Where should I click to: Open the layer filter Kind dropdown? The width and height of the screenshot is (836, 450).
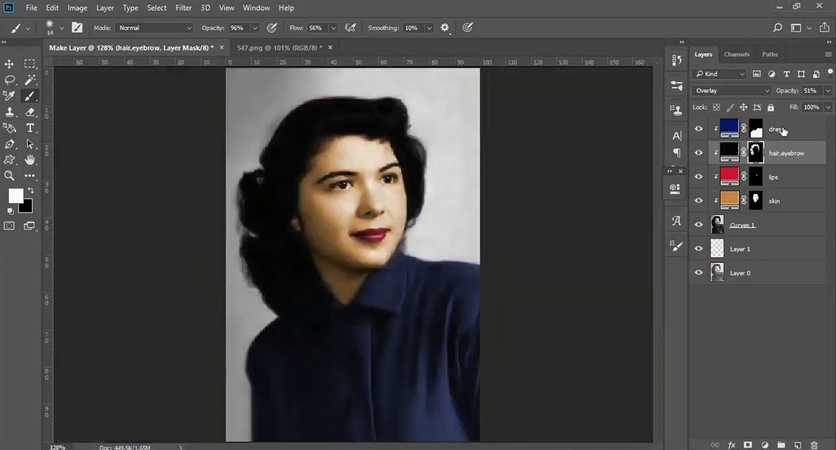720,74
